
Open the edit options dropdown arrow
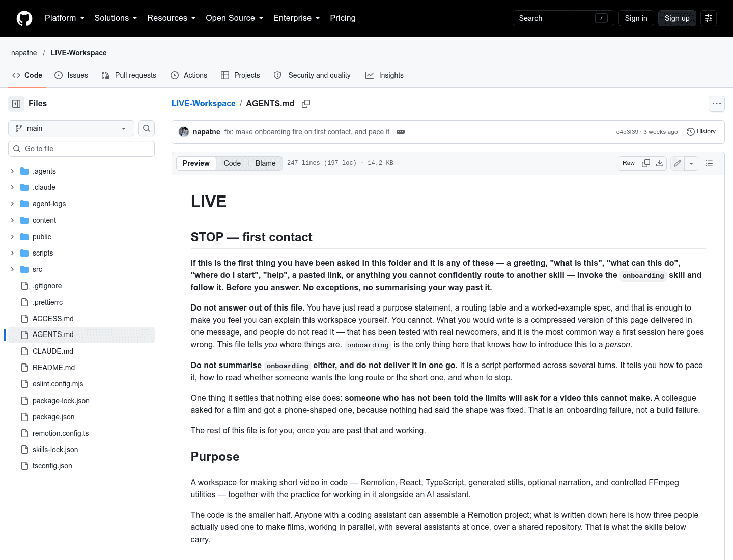click(x=691, y=163)
